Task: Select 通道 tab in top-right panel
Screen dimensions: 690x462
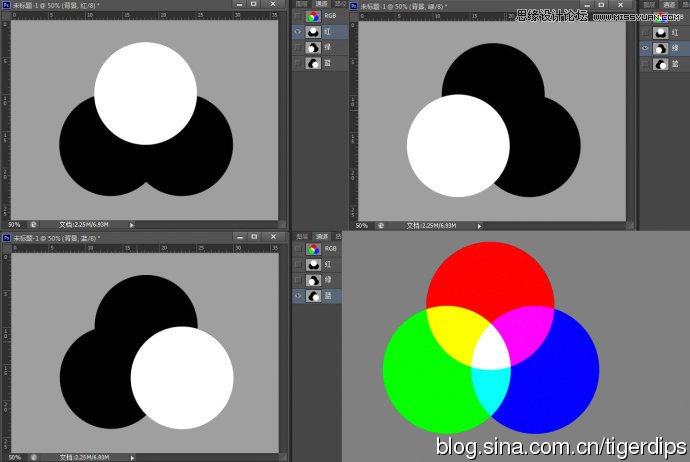Action: pyautogui.click(x=669, y=4)
